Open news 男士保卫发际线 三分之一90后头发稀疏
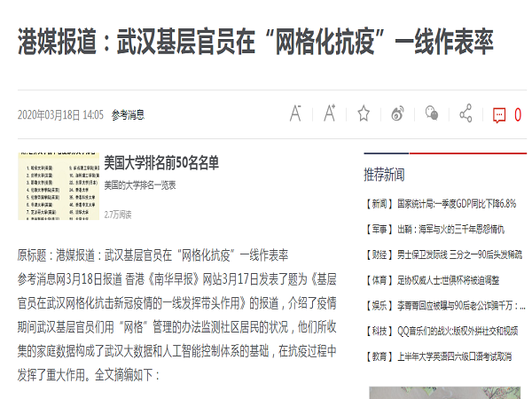Viewport: 532px width, 399px height. click(x=459, y=254)
